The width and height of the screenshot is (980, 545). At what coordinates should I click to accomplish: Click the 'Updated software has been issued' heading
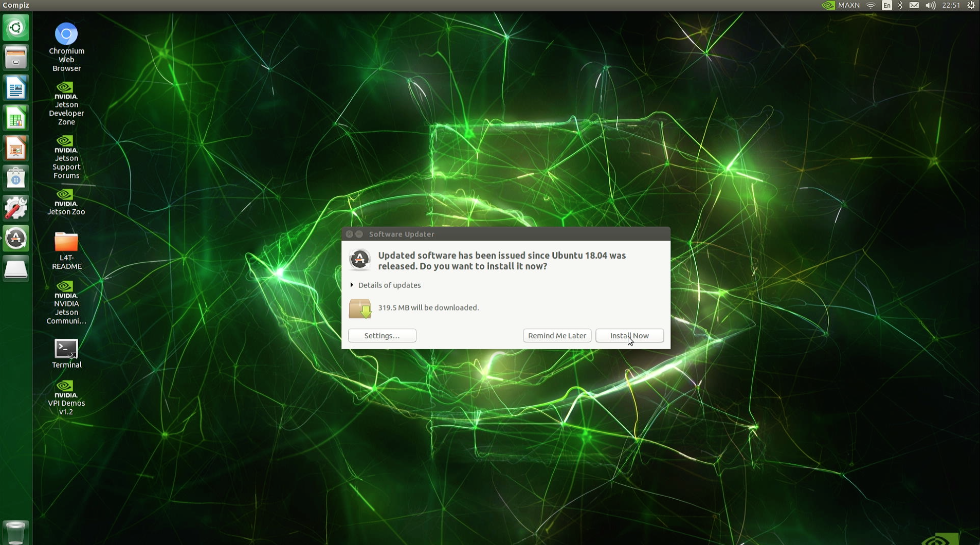[x=502, y=261]
